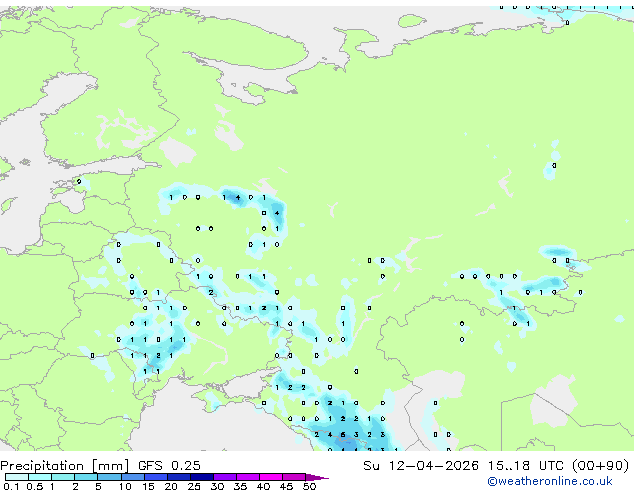Click the 'Precipitation [mm]' title text
Viewport: 634px width, 490px height.
click(64, 466)
